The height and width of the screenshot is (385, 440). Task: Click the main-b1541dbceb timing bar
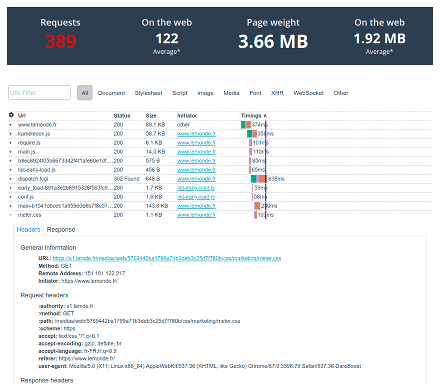[257, 206]
